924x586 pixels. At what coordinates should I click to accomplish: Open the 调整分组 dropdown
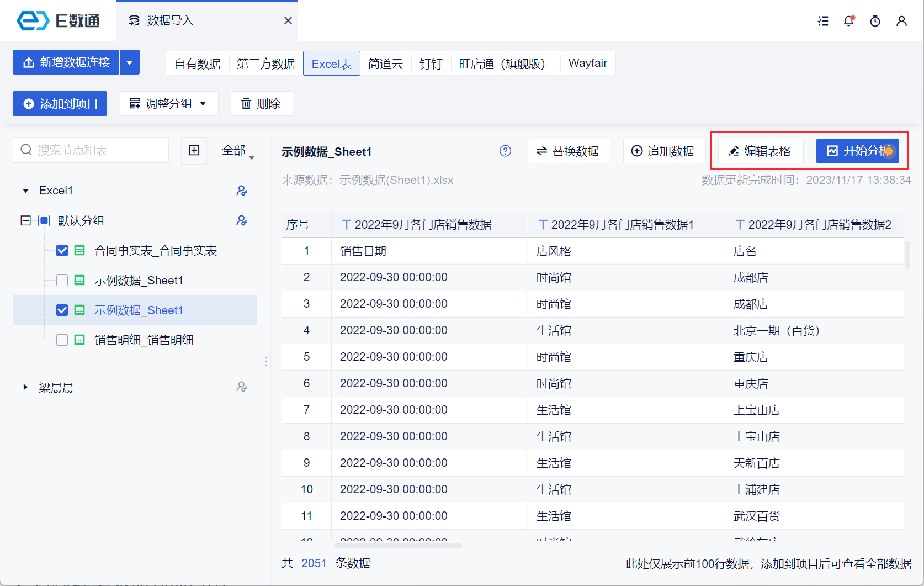169,104
